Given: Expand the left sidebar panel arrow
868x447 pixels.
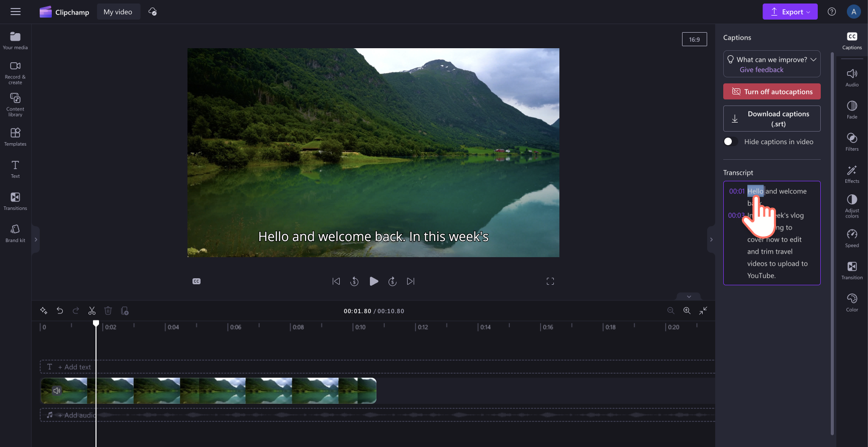Looking at the screenshot, I should (x=36, y=240).
